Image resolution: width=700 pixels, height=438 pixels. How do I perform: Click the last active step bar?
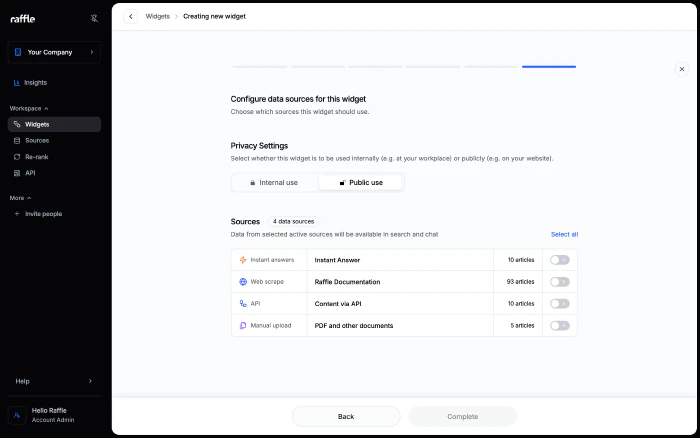click(549, 67)
